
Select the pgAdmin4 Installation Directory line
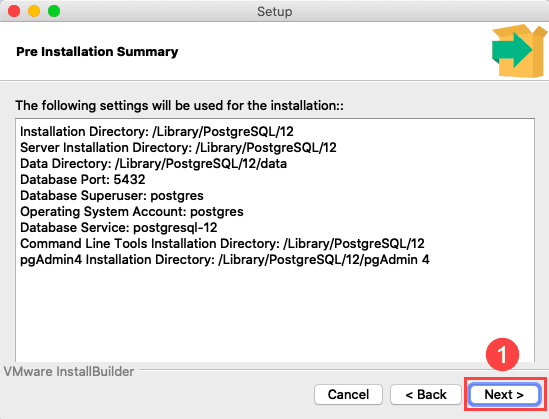(x=225, y=260)
